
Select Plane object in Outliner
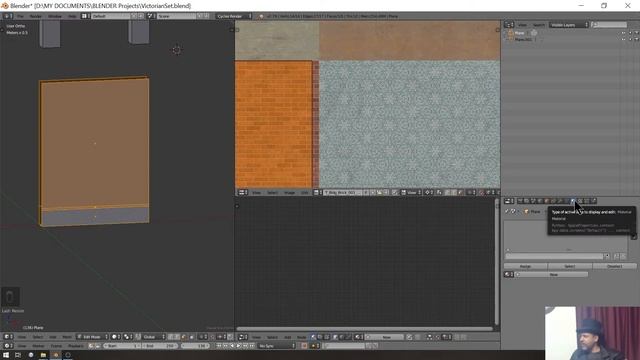point(519,33)
